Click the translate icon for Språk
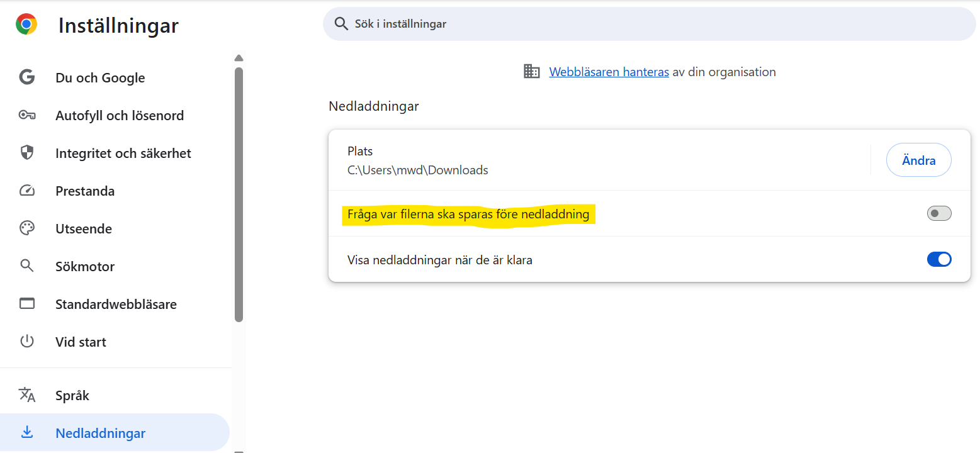Viewport: 980px width, 453px height. (x=27, y=395)
